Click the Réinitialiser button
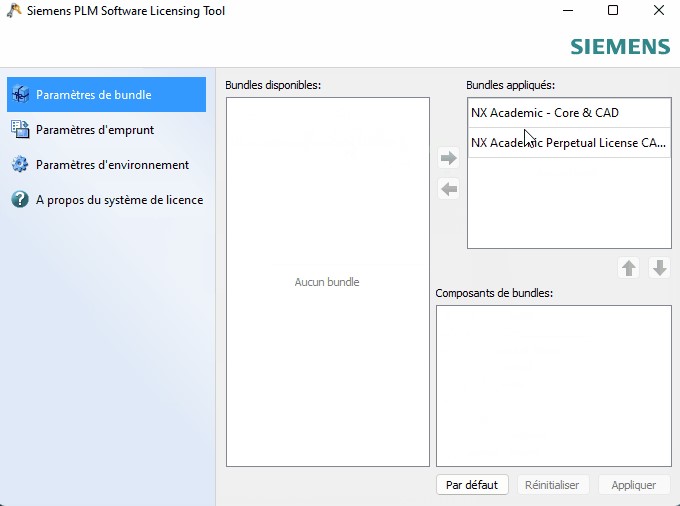 552,485
